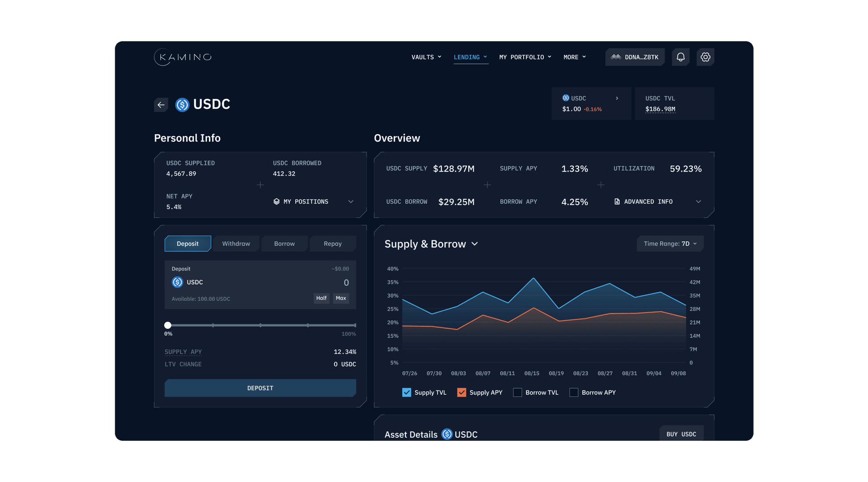Go back with the arrow button
Image resolution: width=868 pixels, height=482 pixels.
[x=161, y=105]
